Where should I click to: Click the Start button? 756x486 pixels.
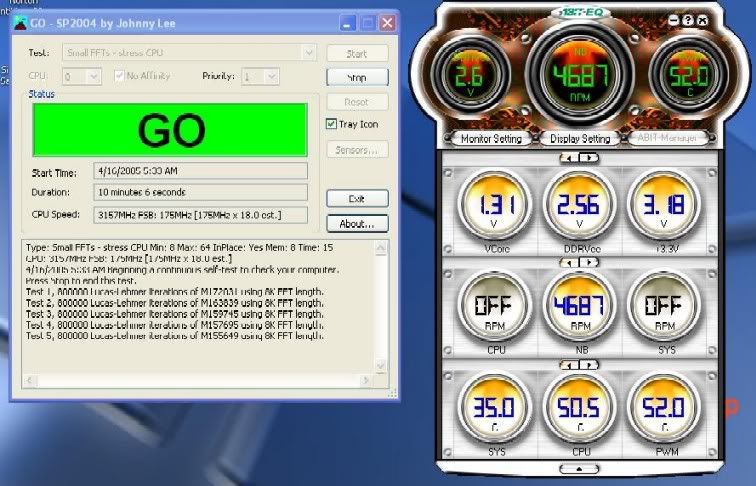tap(357, 54)
